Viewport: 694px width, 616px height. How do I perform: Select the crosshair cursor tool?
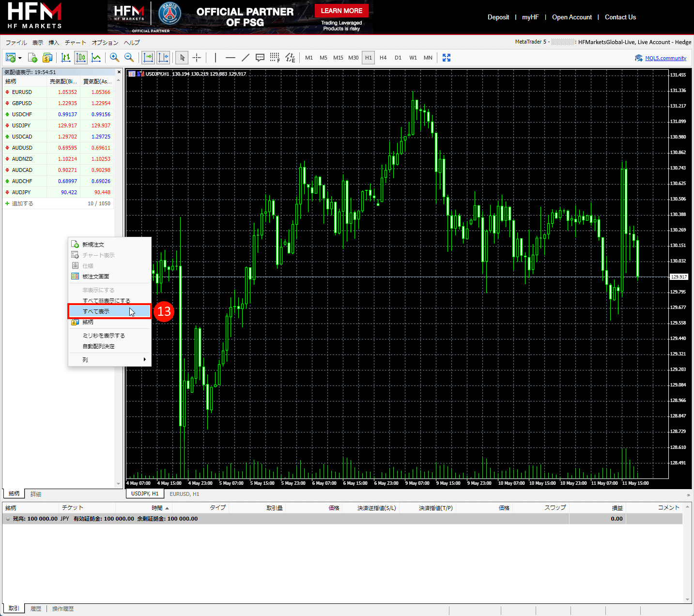click(197, 58)
